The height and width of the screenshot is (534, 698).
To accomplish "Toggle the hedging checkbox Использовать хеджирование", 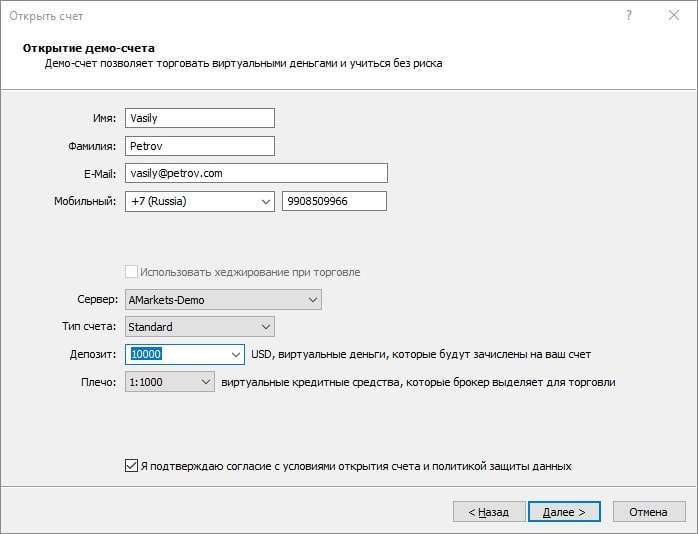I will tap(131, 272).
